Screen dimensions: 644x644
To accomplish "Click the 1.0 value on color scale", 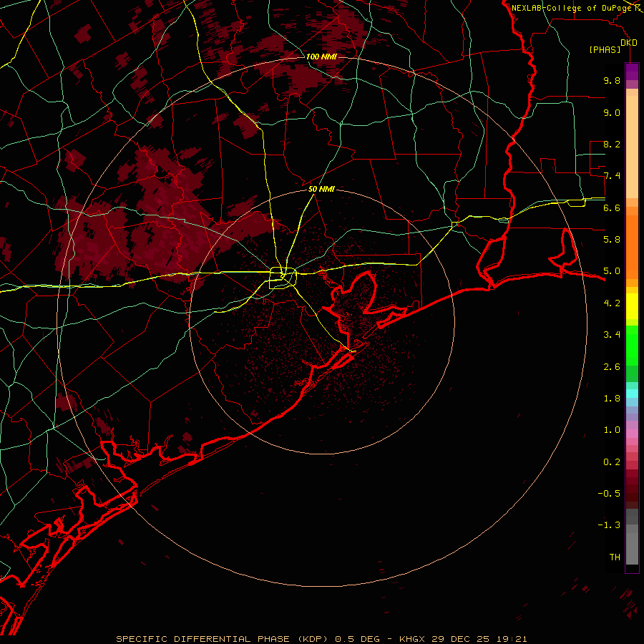I will (x=612, y=430).
